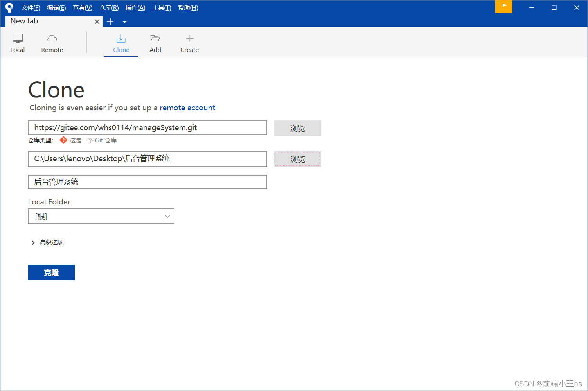Click the orange flag notification icon
The image size is (588, 391).
[x=503, y=7]
